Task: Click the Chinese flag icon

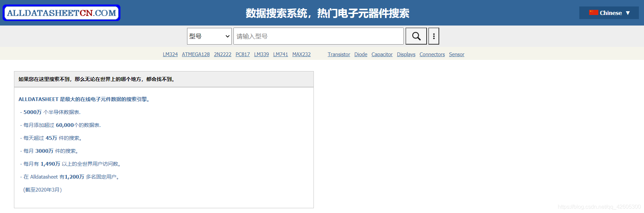Action: [594, 13]
